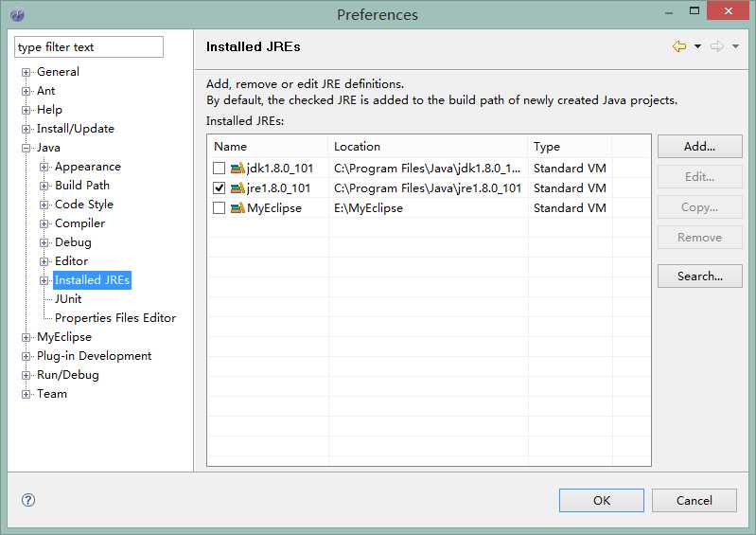Collapse the Java tree node
The width and height of the screenshot is (756, 535).
tap(26, 148)
